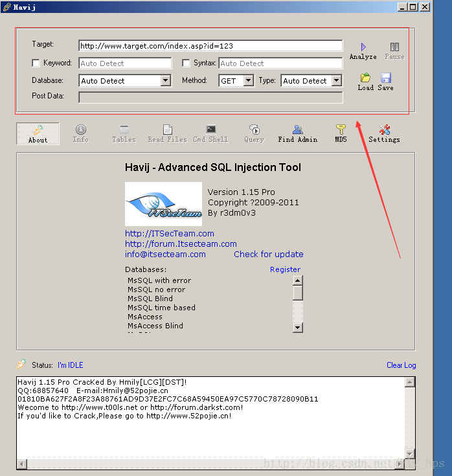Click Check for update link

click(269, 254)
